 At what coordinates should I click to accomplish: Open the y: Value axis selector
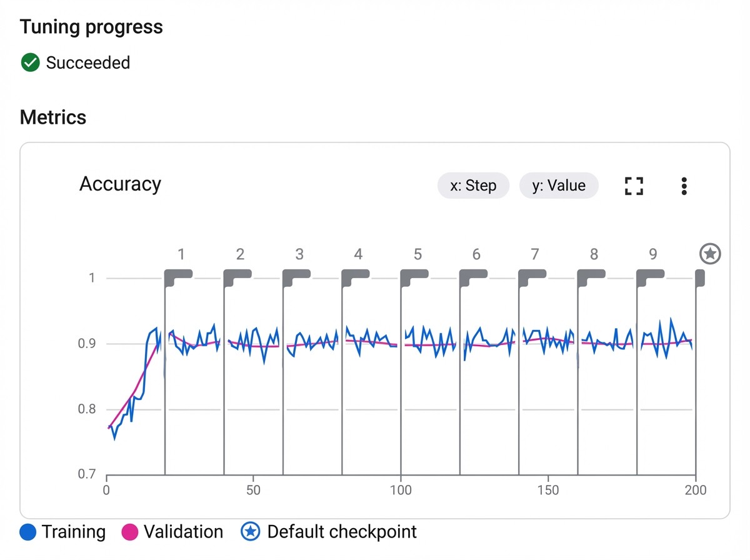(559, 185)
